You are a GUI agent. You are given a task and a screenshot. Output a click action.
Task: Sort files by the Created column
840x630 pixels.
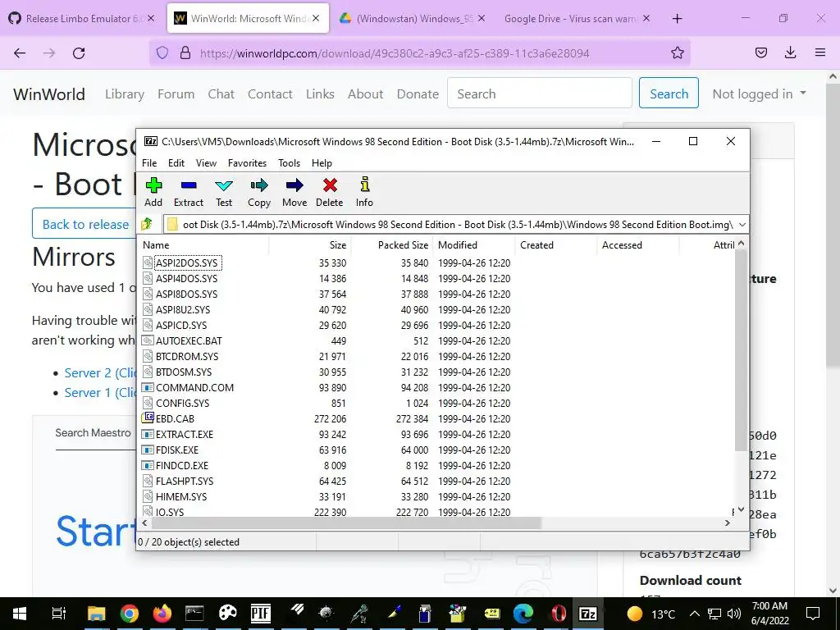556,244
